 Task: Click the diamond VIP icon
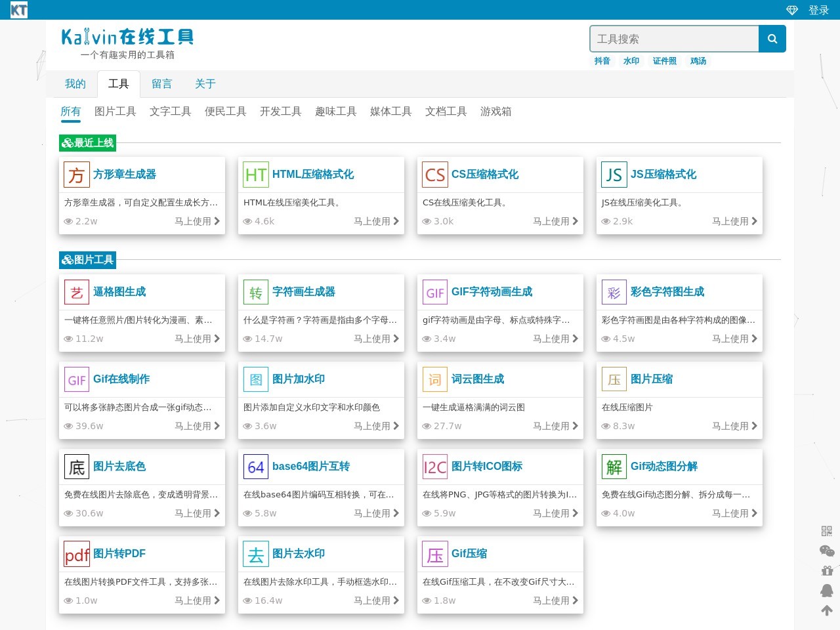(792, 10)
